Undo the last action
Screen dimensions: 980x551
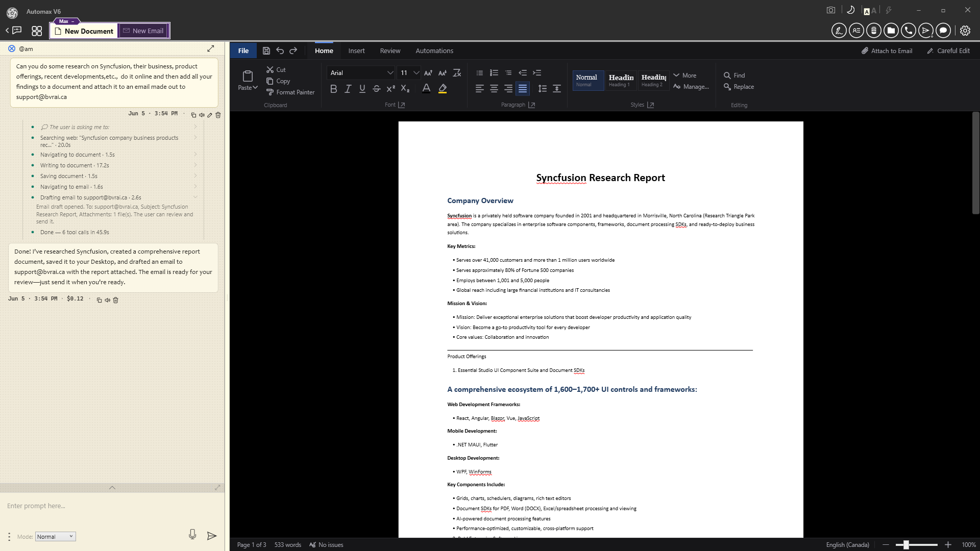tap(280, 51)
